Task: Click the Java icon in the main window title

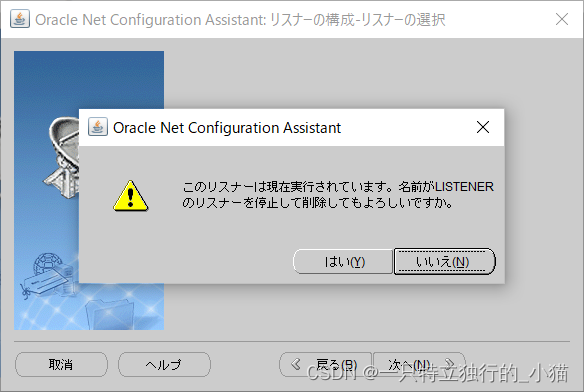Action: (x=20, y=19)
